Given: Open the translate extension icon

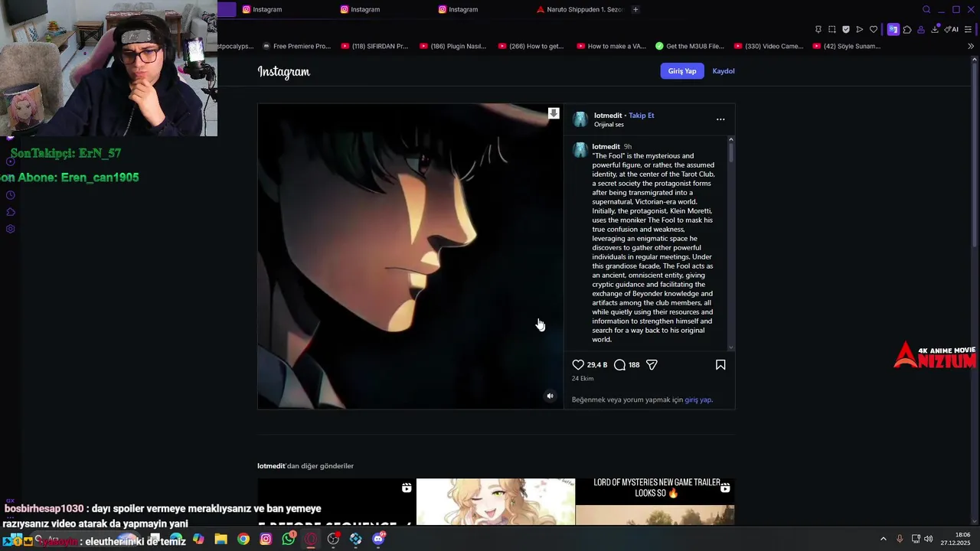Looking at the screenshot, I should 893,29.
